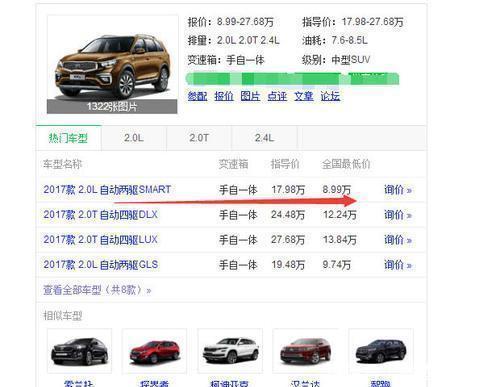
Task: Click the 指导价：17.98-27.68万 text
Action: (353, 22)
